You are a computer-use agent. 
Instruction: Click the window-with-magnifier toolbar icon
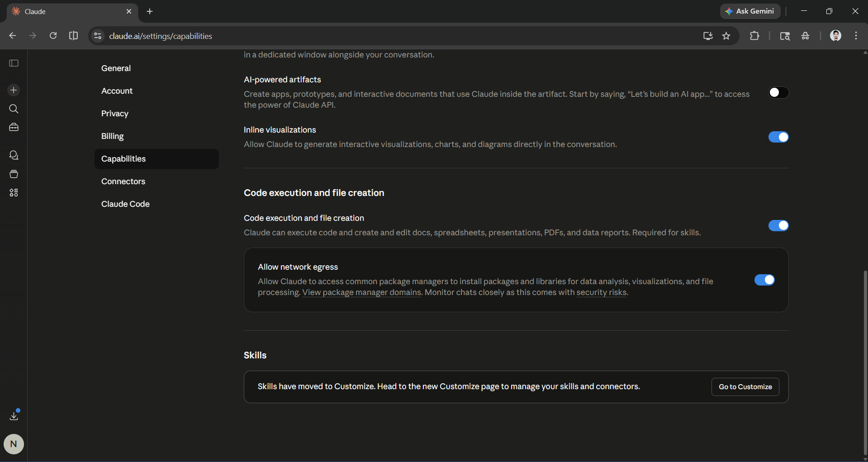point(785,36)
